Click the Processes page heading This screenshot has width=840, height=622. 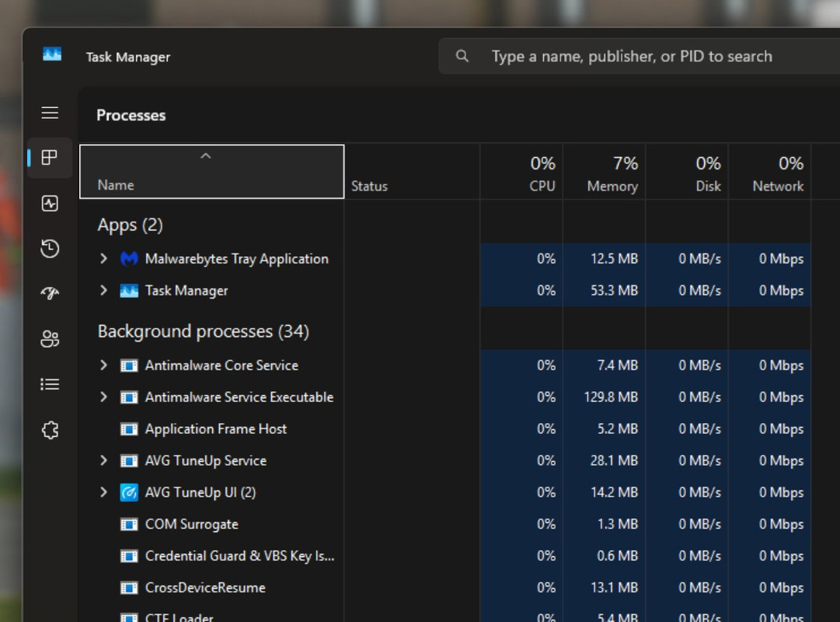131,115
